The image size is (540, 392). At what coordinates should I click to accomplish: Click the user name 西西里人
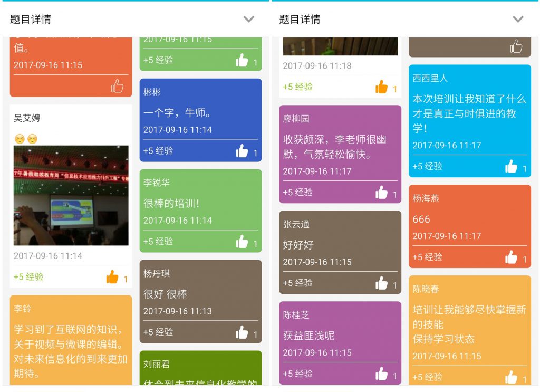point(430,78)
